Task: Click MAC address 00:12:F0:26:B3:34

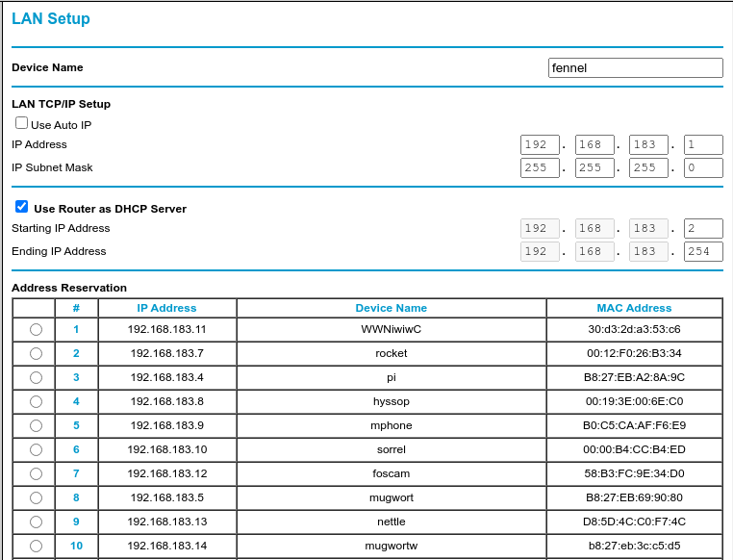Action: pyautogui.click(x=634, y=353)
